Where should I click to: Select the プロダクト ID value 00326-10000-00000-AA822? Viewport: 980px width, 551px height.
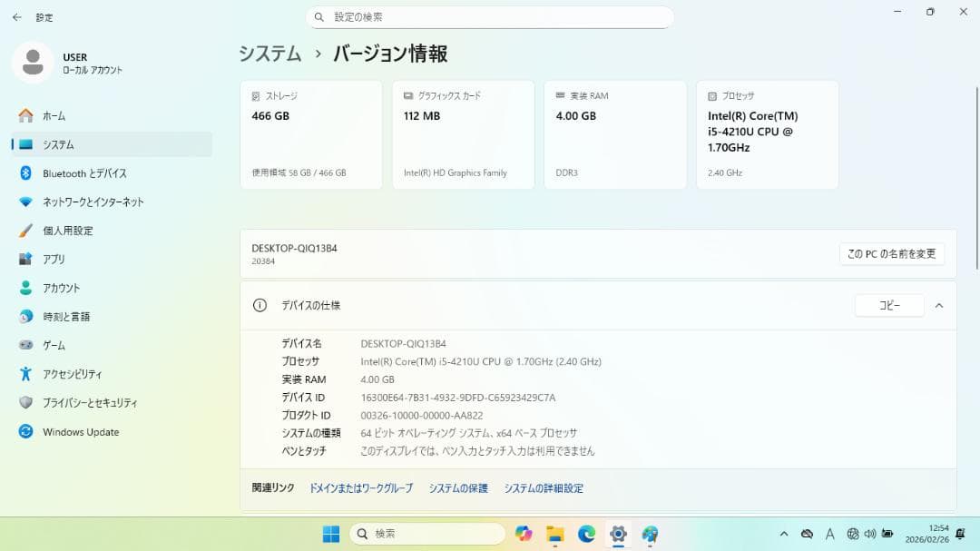(422, 415)
